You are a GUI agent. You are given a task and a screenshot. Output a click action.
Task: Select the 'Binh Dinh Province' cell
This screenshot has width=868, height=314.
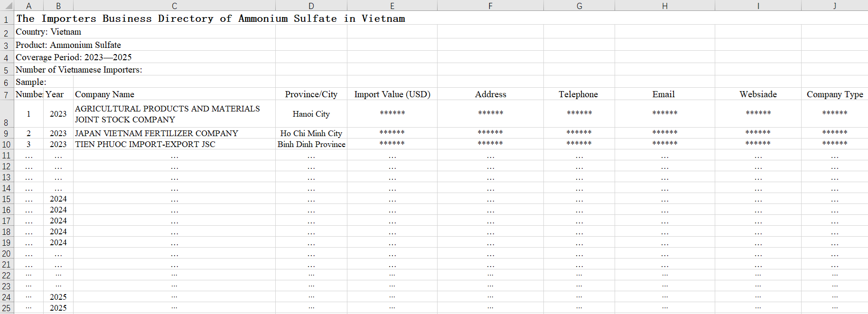(311, 144)
